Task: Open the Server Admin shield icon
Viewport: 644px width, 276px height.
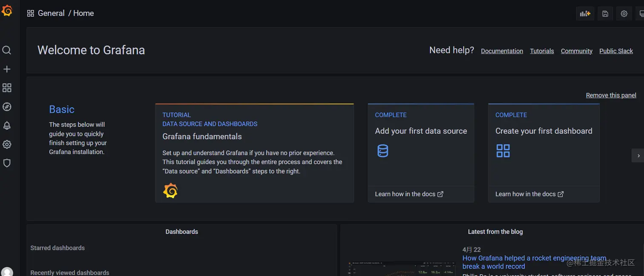Action: [x=7, y=163]
